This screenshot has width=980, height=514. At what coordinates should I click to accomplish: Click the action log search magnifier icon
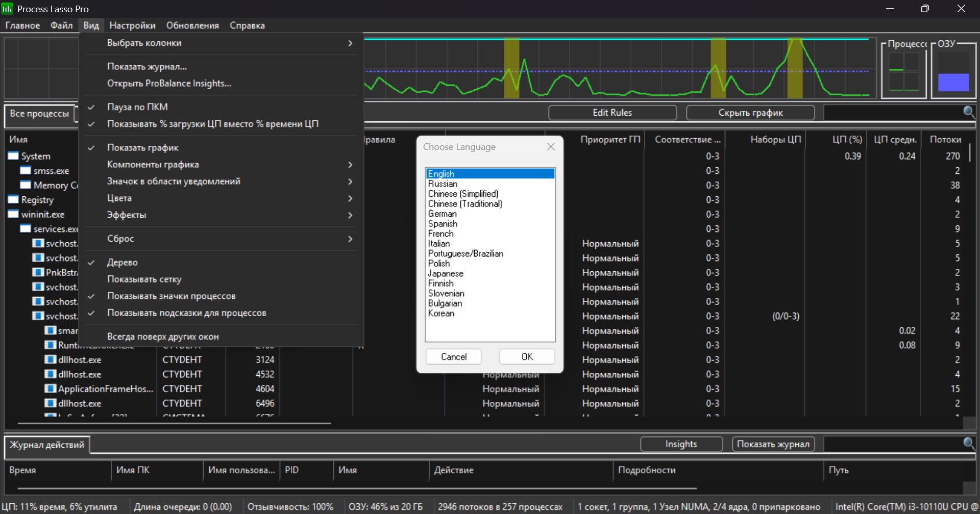[968, 443]
